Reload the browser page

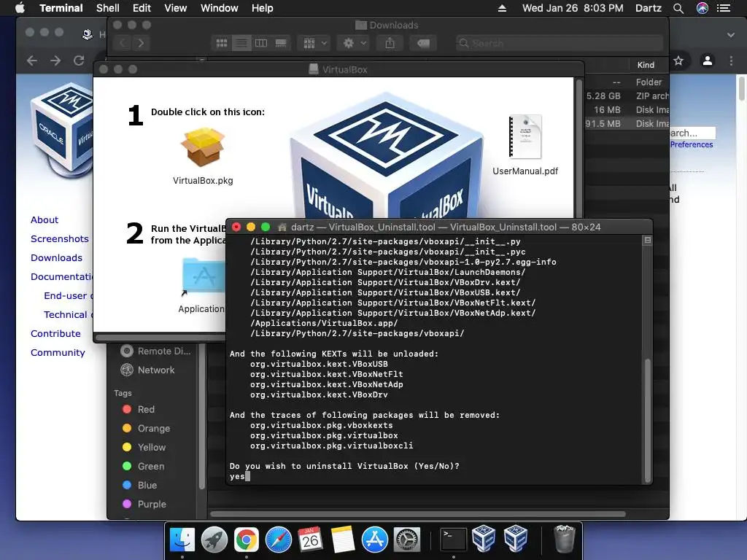79,61
